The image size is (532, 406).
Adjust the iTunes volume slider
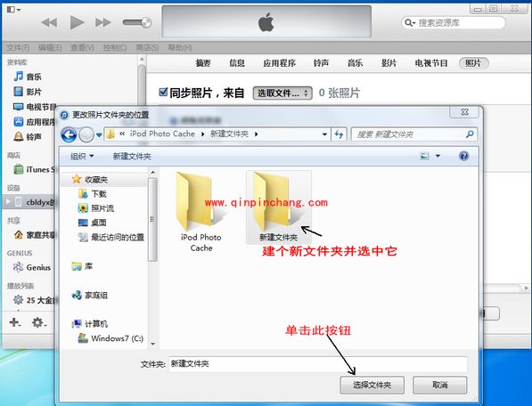pos(137,22)
